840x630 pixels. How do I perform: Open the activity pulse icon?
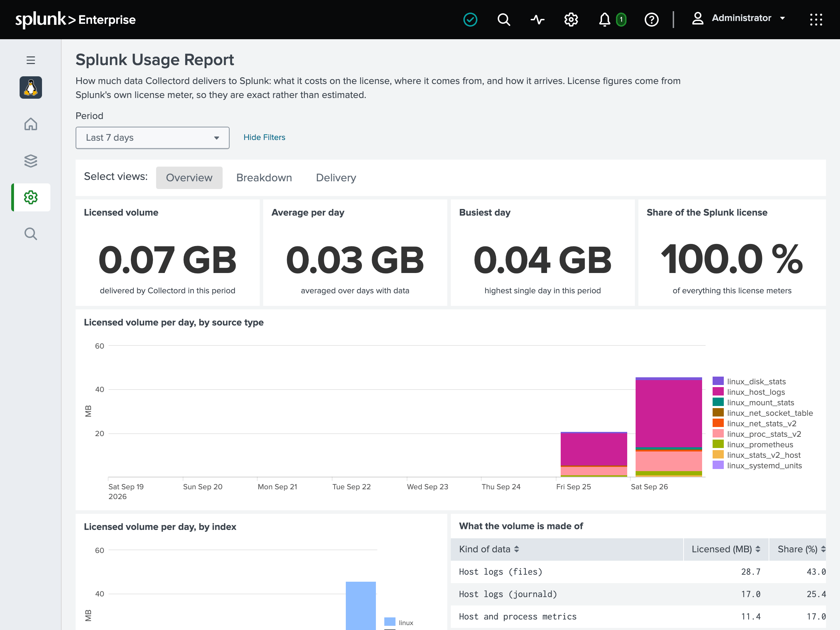[537, 19]
